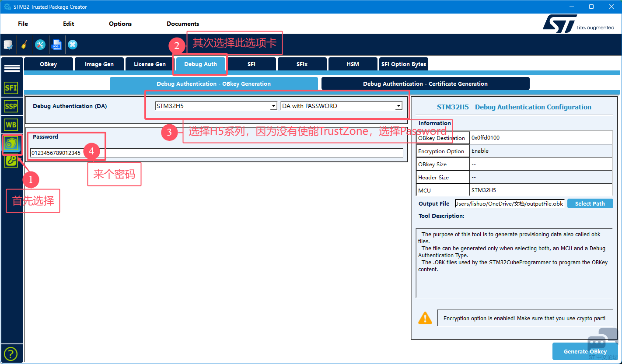Click the database checkmark toolbar icon

point(8,45)
